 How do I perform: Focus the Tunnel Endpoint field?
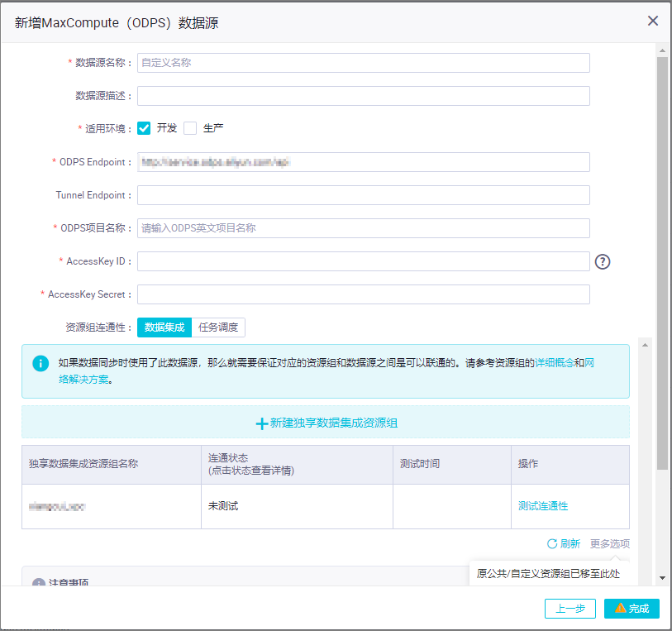364,195
